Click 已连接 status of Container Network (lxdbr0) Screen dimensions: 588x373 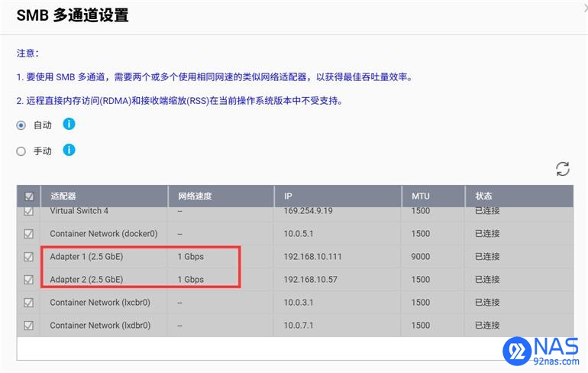[487, 326]
